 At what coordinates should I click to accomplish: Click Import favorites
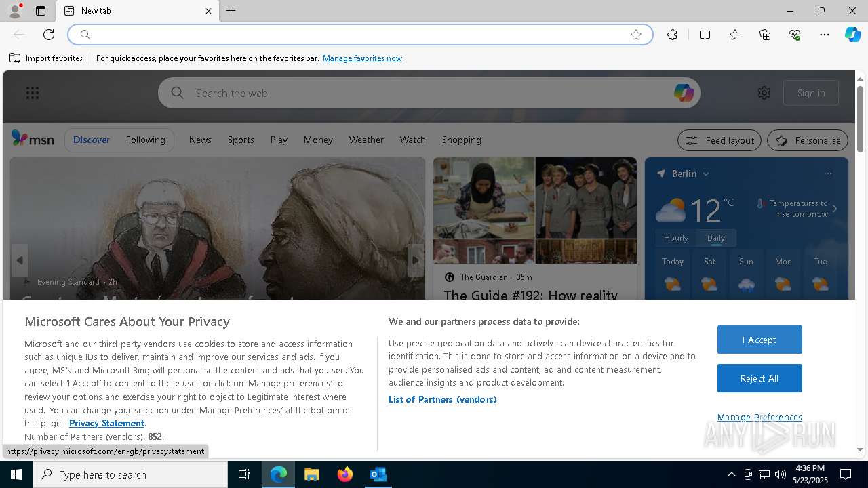pyautogui.click(x=46, y=58)
